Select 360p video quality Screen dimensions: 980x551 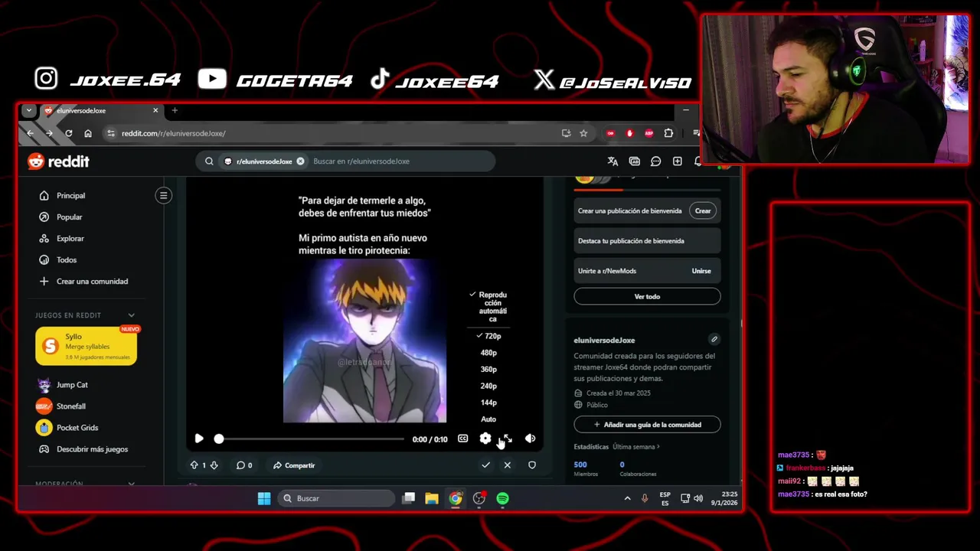[488, 370]
